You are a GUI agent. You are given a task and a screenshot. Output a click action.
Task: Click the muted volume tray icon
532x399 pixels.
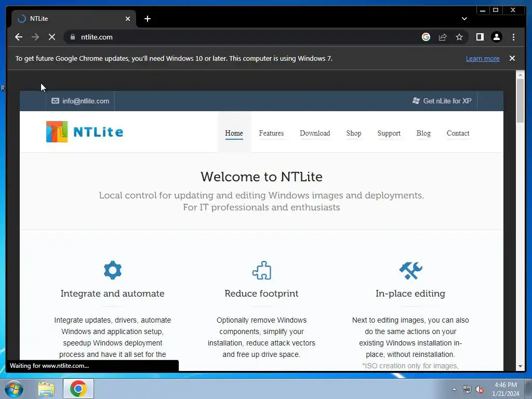tap(480, 389)
